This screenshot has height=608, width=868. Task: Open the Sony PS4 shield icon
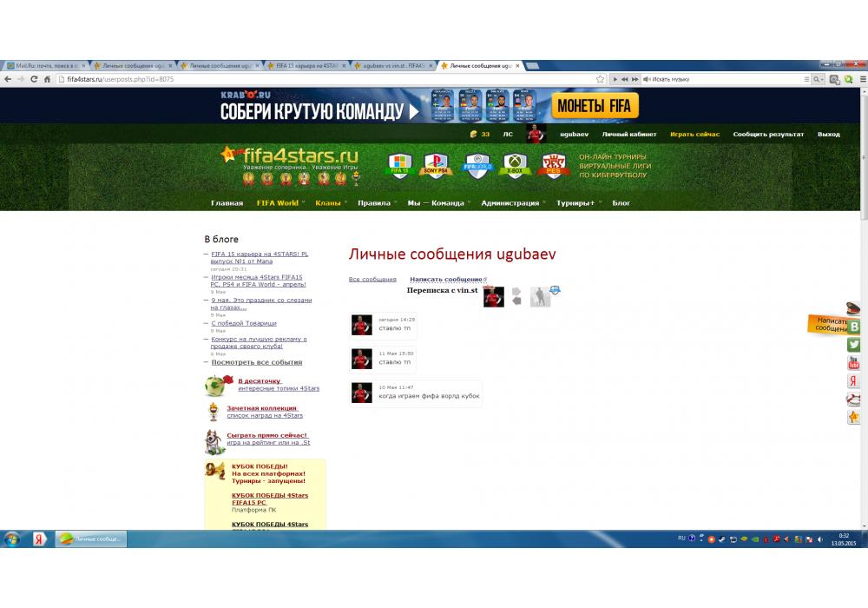coord(436,165)
